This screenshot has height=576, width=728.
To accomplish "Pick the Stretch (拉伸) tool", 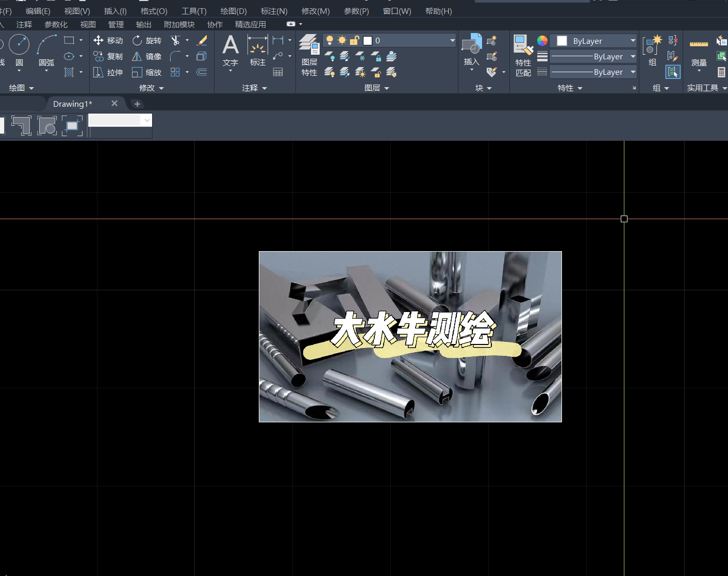I will pos(108,72).
